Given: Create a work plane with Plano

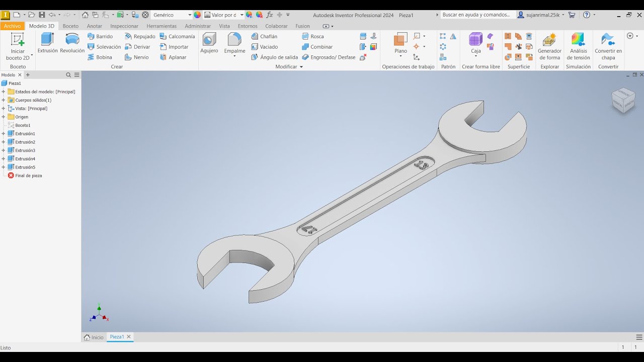Looking at the screenshot, I should click(x=400, y=44).
